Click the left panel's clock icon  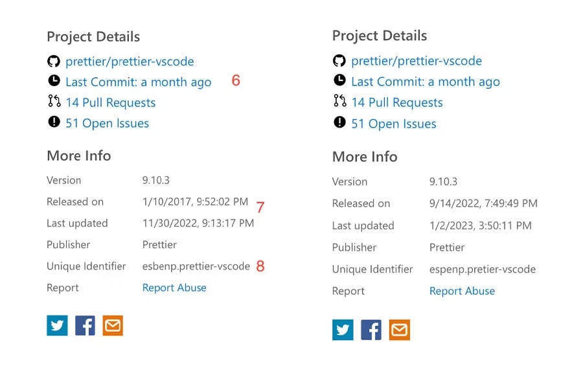pos(53,81)
